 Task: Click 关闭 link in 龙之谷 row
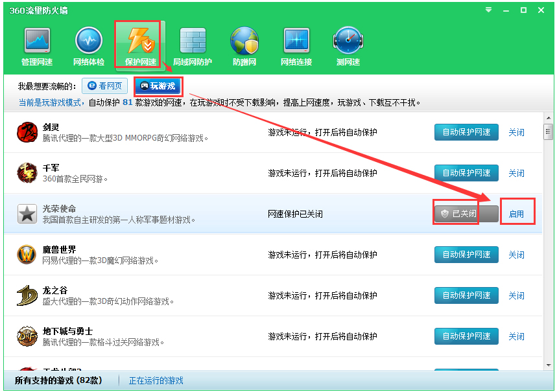pyautogui.click(x=517, y=295)
